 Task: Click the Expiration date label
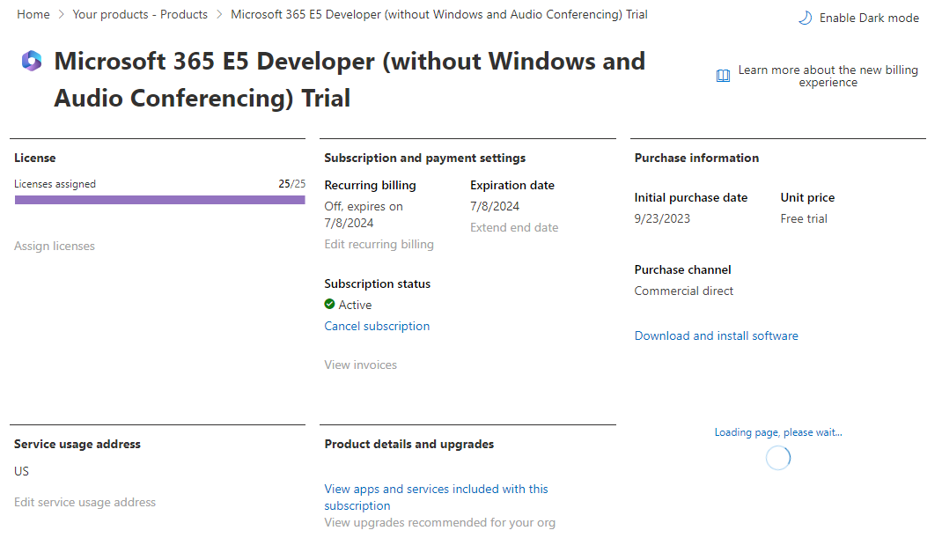click(512, 185)
